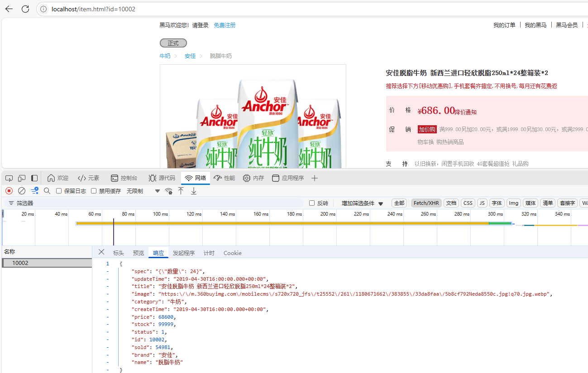Filter requests by 字体
588x373 pixels.
(497, 203)
